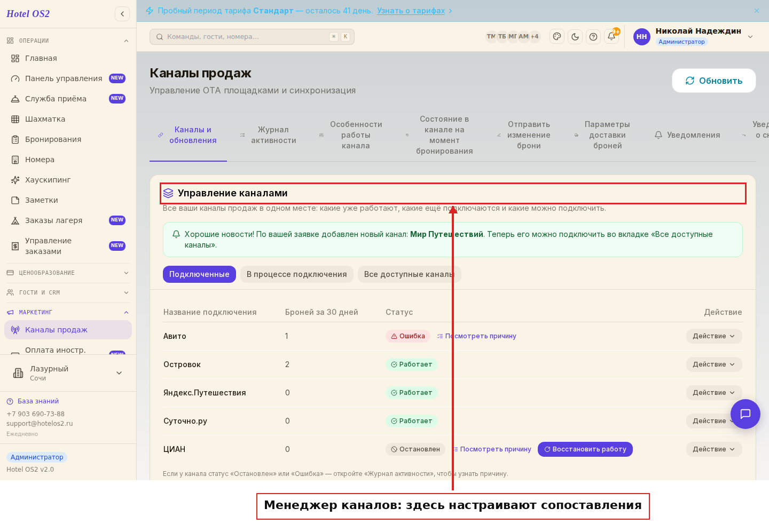Expand the ЦЕНООБРАЗОВАНИЕ section
Screen dimensions: 769x532
68,273
